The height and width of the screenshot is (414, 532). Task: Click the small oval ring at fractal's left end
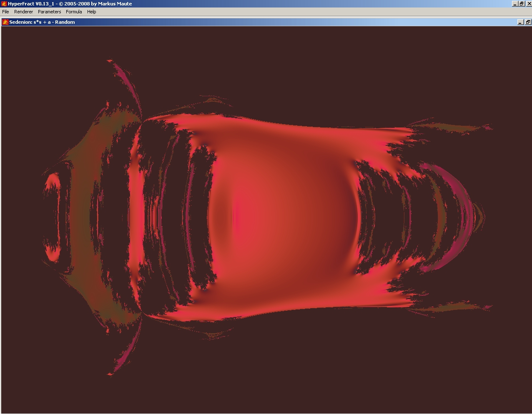pos(53,217)
